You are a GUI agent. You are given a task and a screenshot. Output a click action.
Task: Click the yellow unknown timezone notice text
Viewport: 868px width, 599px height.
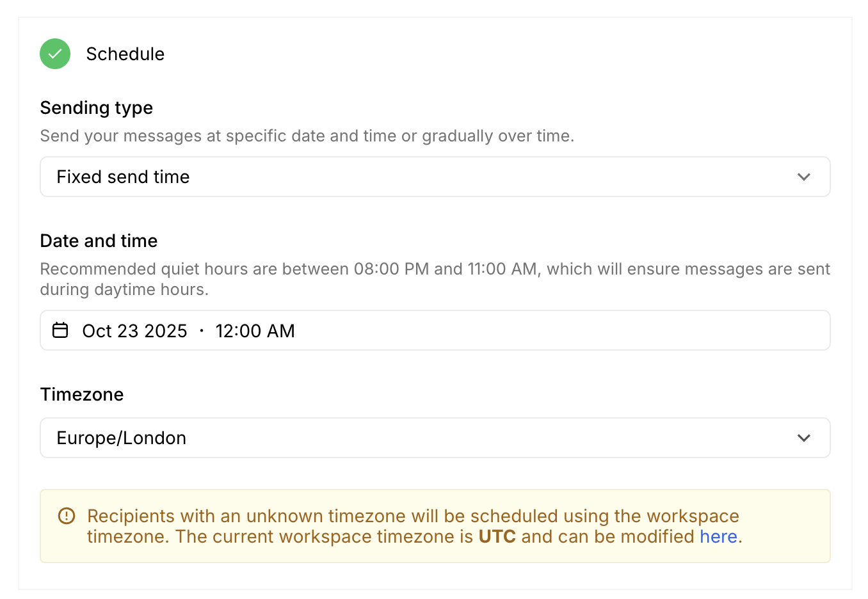point(413,516)
